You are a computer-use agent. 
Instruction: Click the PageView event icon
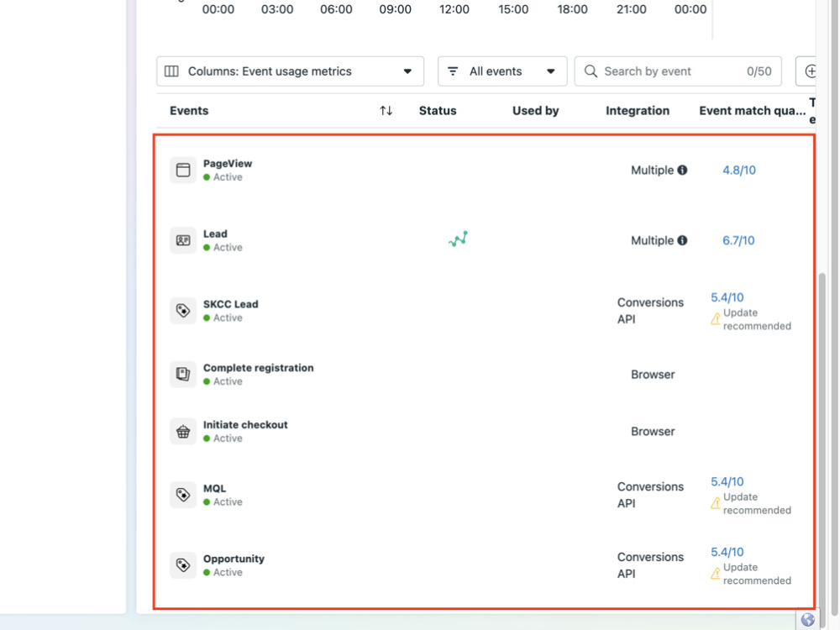point(183,170)
